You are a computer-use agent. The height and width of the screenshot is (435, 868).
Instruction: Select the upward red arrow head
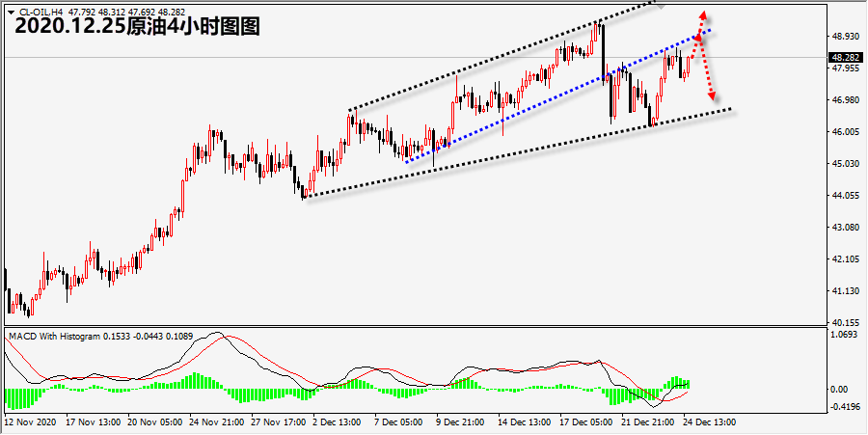tap(703, 16)
